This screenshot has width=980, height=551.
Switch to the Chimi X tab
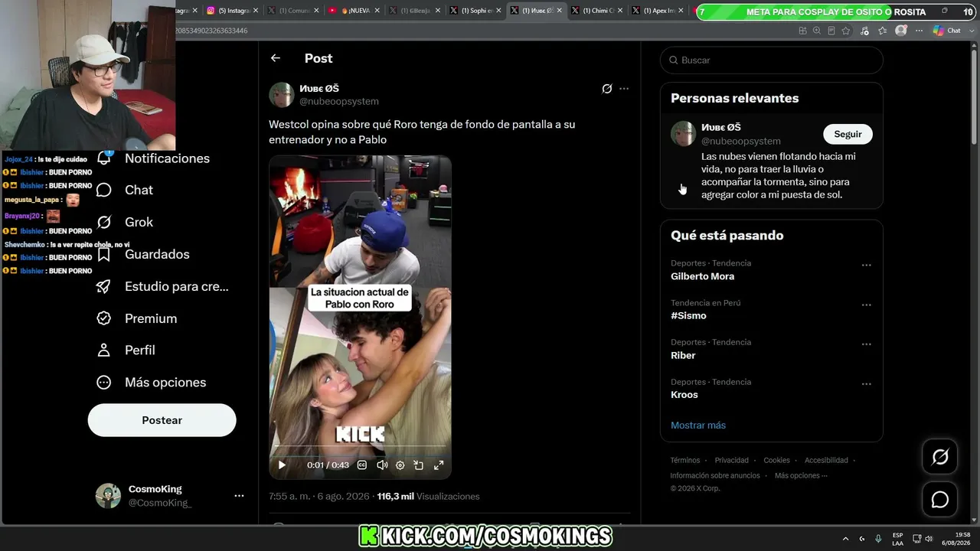pyautogui.click(x=596, y=11)
